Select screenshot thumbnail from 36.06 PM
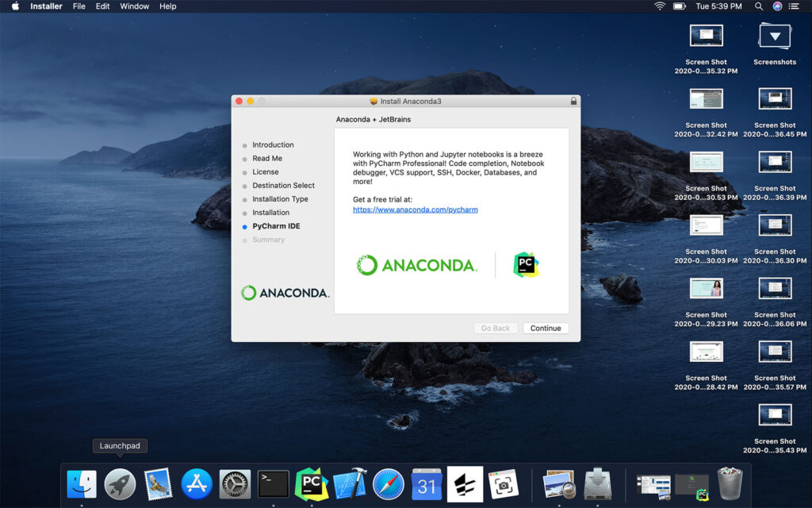The image size is (812, 508). coord(775,289)
